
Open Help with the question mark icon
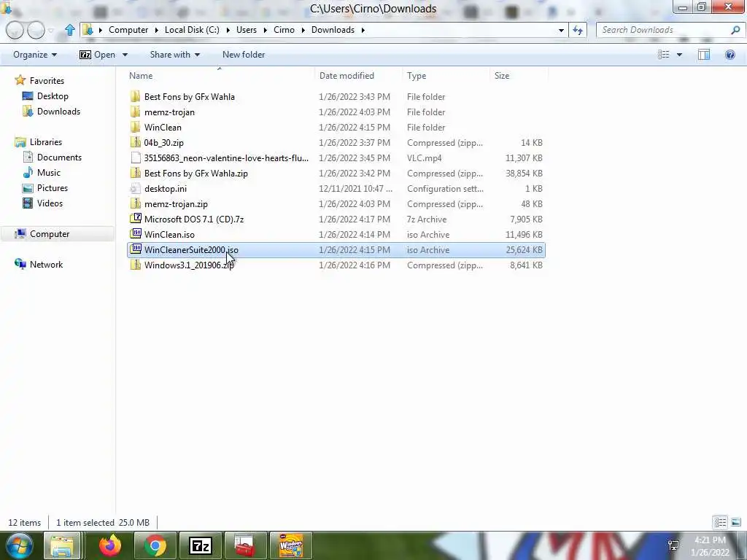[729, 55]
